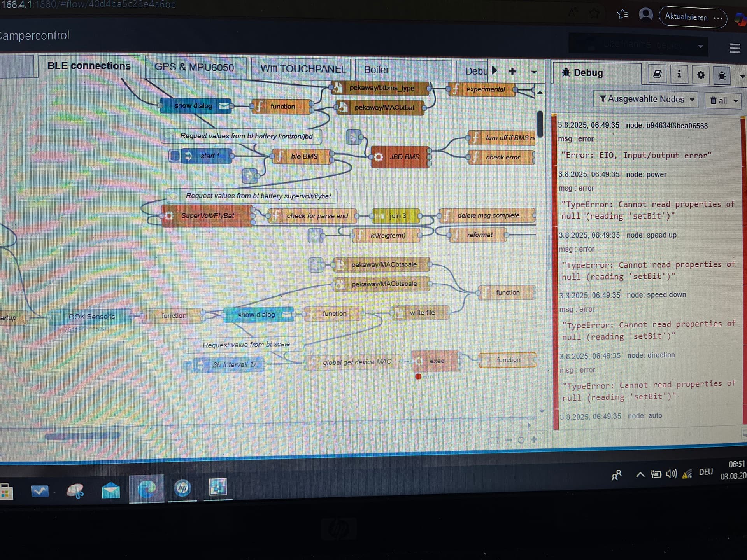Click zoom in plus icon in canvas footer
Image resolution: width=747 pixels, height=560 pixels.
click(x=534, y=439)
